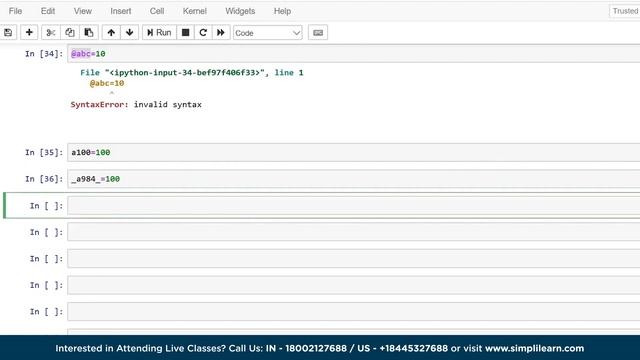Screen dimensions: 640x360
Task: Open the Widgets menu
Action: coord(240,11)
